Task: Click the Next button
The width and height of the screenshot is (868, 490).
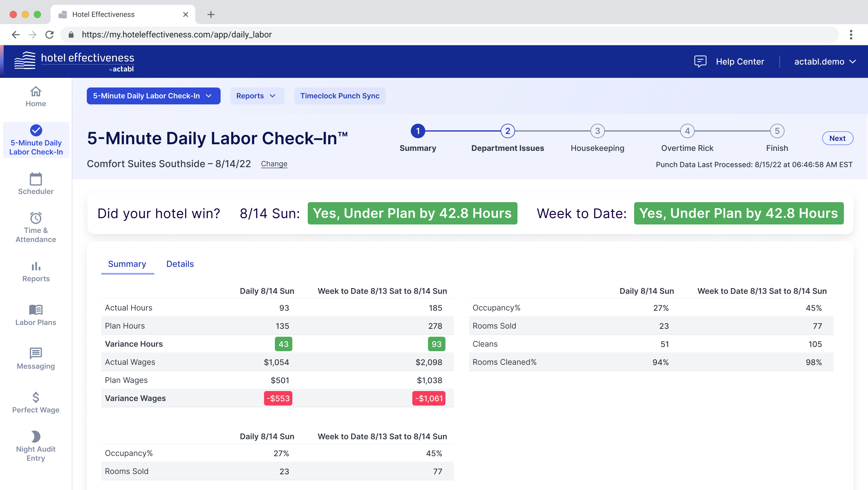Action: point(838,138)
